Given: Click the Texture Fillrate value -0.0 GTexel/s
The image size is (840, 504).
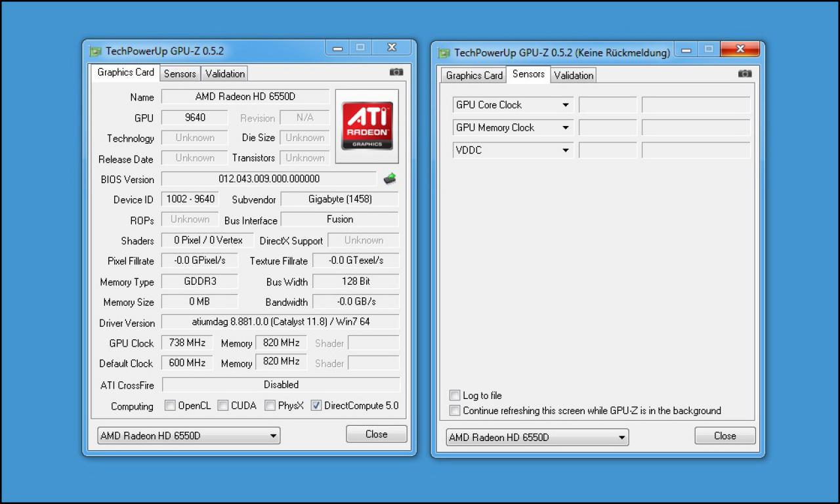Looking at the screenshot, I should [356, 261].
